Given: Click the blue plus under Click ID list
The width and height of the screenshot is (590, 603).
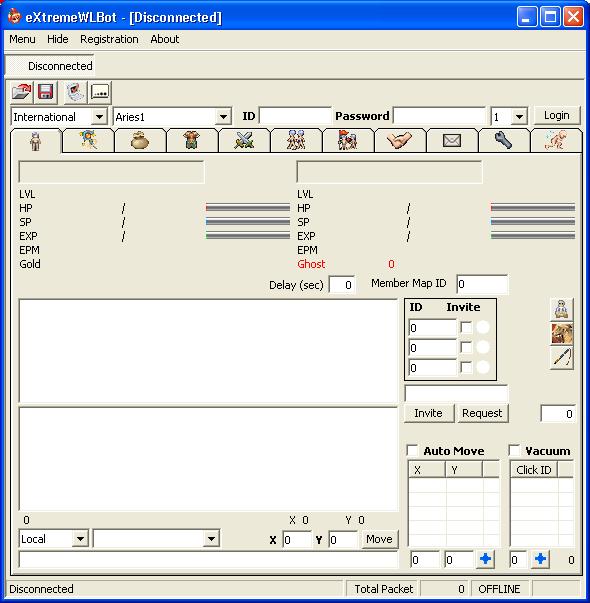Looking at the screenshot, I should tap(540, 559).
